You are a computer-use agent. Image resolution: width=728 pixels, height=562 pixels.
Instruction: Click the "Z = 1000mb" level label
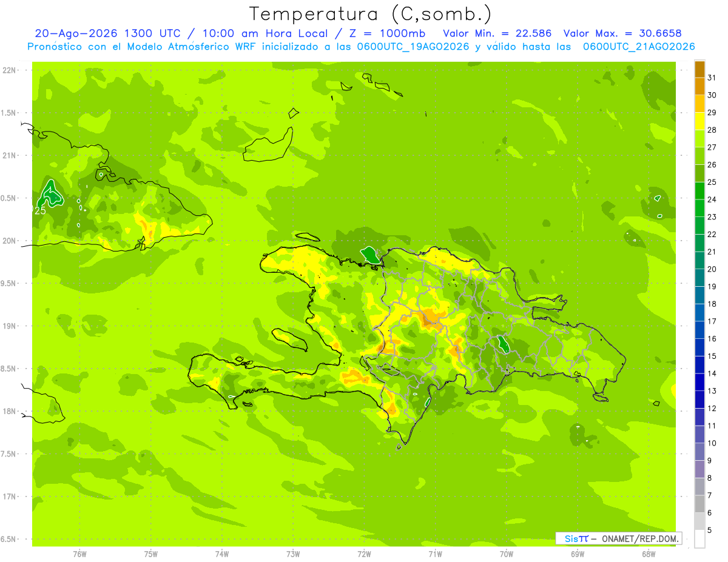click(x=387, y=33)
